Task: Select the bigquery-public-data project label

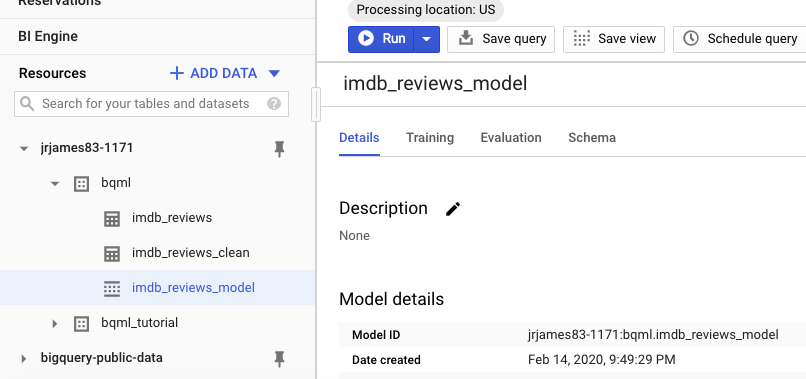Action: pos(102,357)
